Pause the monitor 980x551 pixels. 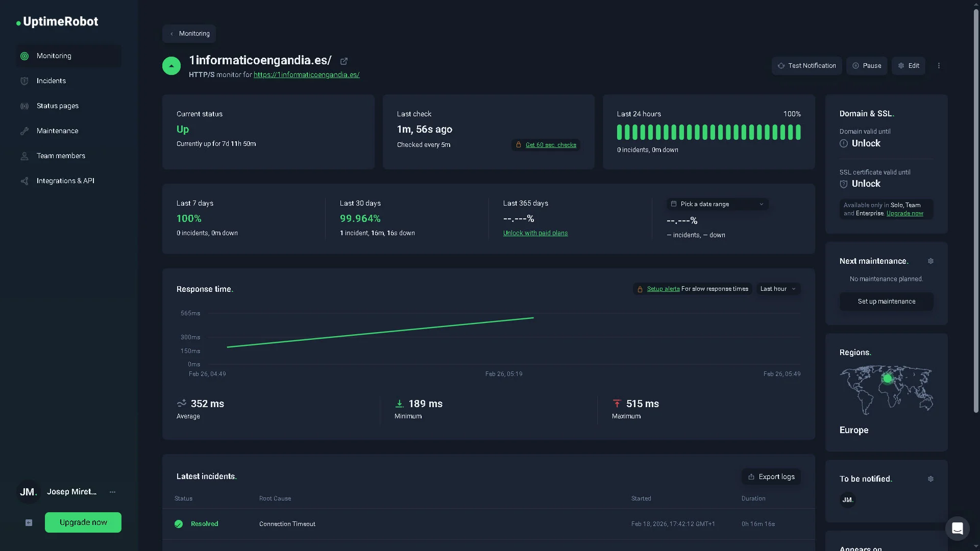867,66
